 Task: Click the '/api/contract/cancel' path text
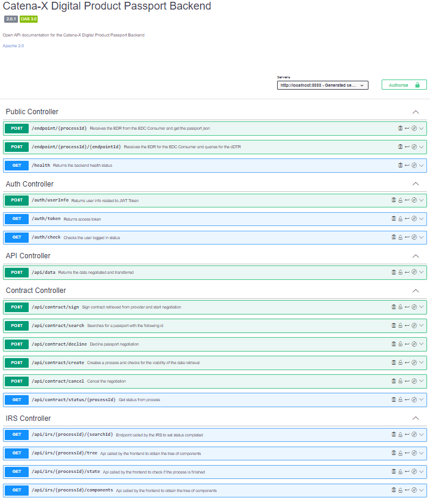pos(58,381)
